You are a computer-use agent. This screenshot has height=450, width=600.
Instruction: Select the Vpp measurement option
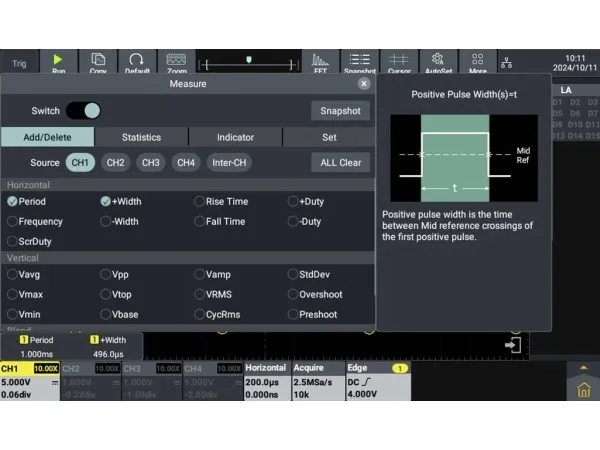(106, 274)
